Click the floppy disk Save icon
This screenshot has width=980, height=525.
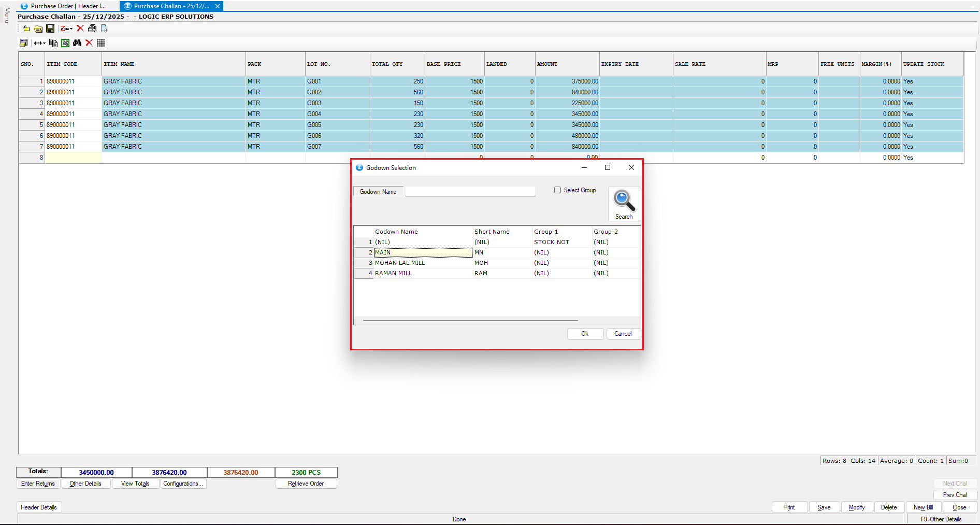50,29
